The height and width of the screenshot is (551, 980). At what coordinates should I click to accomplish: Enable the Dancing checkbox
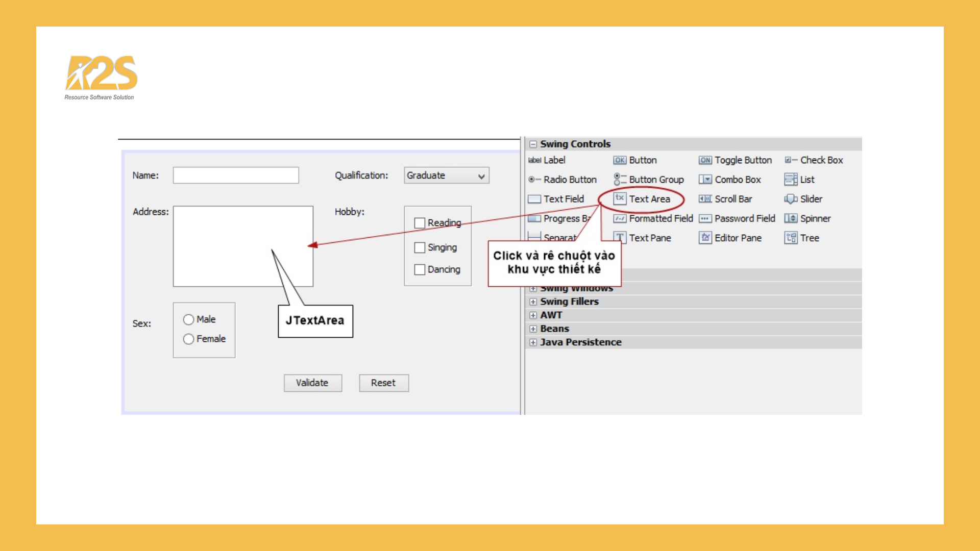click(420, 269)
